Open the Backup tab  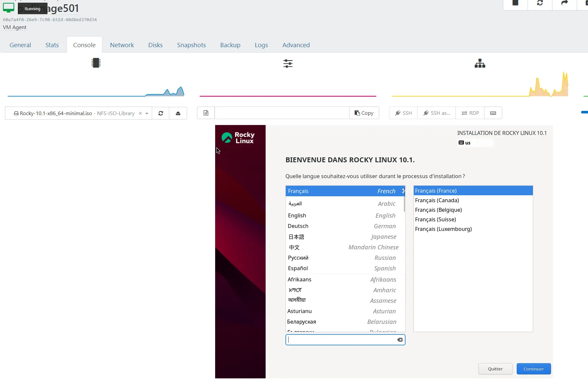[230, 45]
